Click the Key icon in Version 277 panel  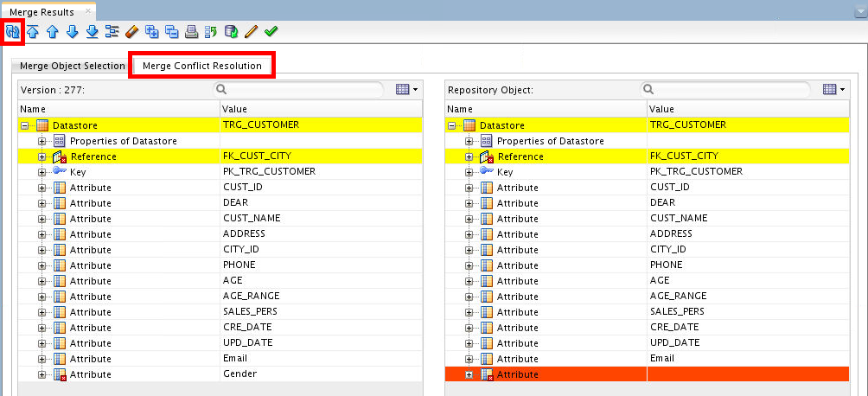point(60,171)
